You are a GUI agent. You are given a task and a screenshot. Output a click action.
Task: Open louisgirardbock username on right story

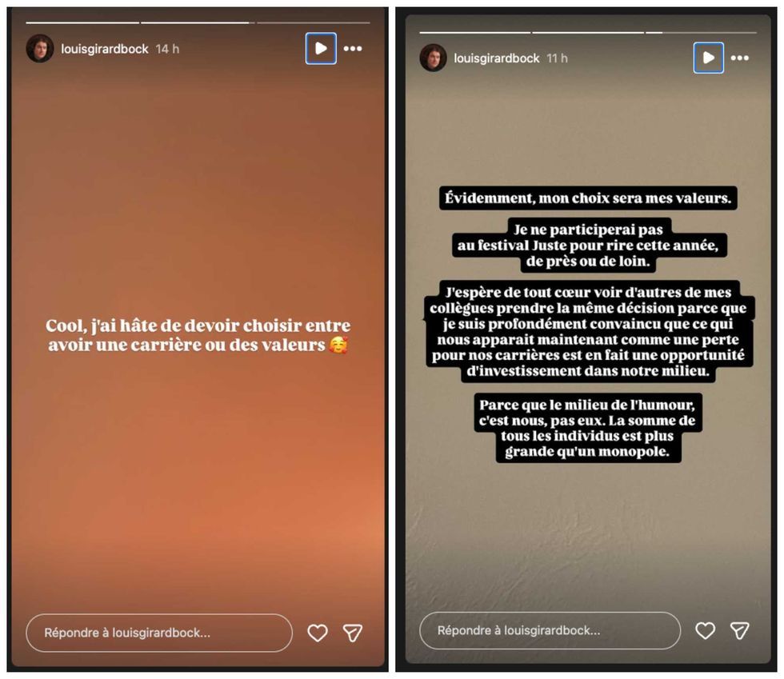click(497, 58)
